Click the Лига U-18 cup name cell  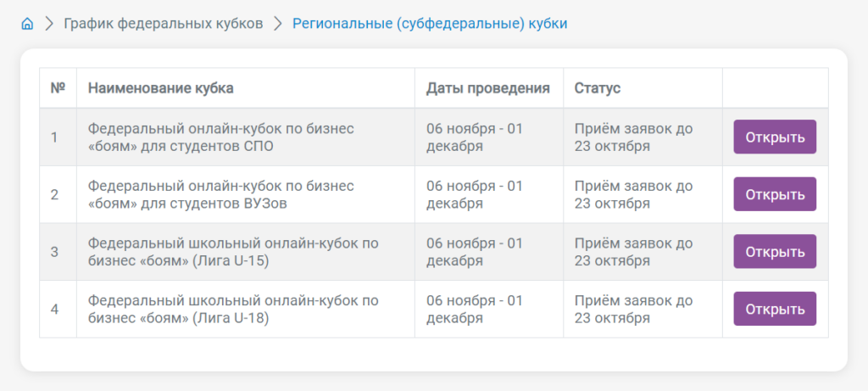(246, 309)
